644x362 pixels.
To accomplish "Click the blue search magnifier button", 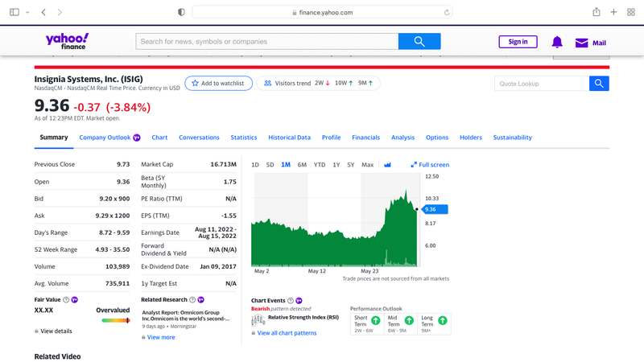I will point(419,42).
